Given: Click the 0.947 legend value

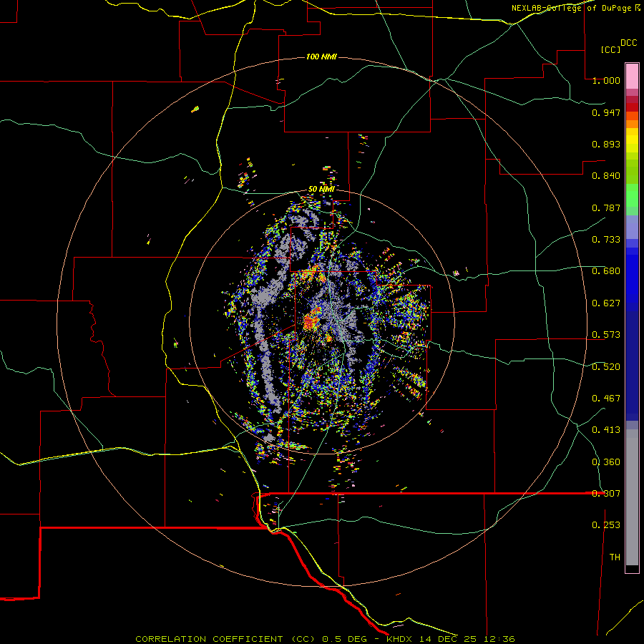Looking at the screenshot, I should tap(606, 112).
